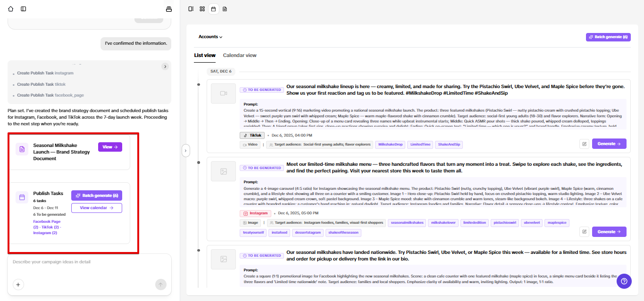Image resolution: width=644 pixels, height=301 pixels.
Task: Collapse the left panel with the divider arrow
Action: click(185, 151)
